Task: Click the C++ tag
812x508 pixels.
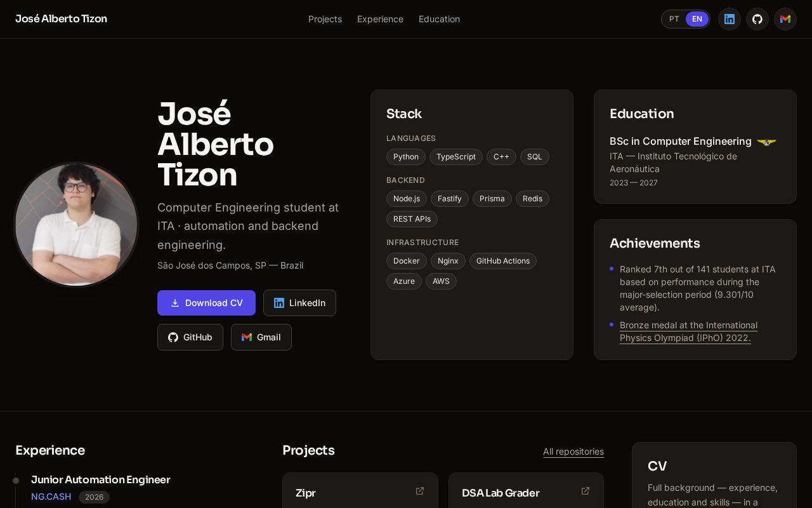Action: (501, 157)
